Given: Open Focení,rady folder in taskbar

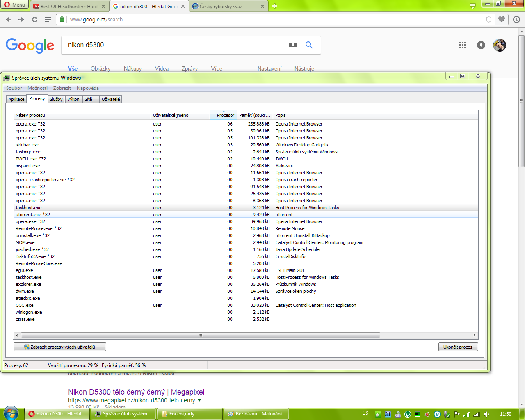Looking at the screenshot, I should 190,414.
